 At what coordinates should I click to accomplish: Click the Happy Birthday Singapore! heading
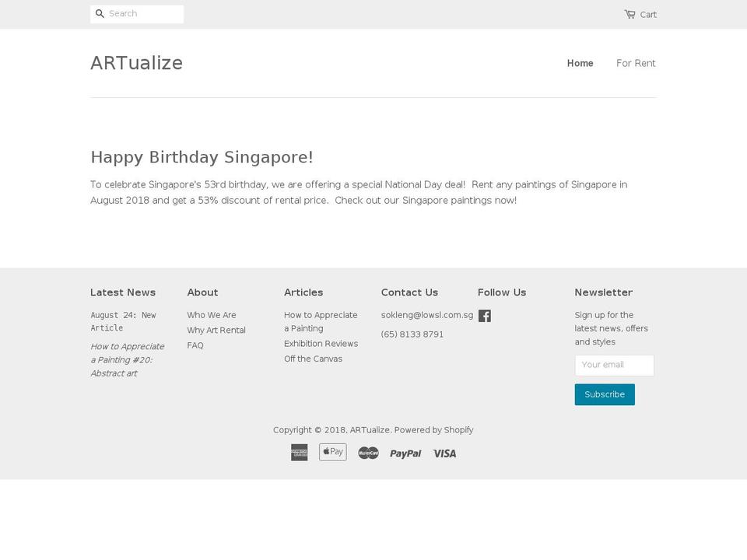click(x=202, y=158)
